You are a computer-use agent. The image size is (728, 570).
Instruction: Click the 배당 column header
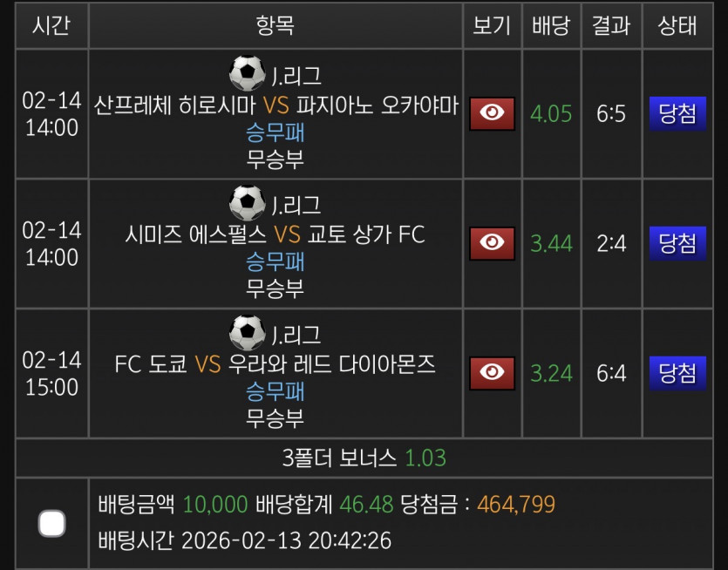[x=551, y=25]
